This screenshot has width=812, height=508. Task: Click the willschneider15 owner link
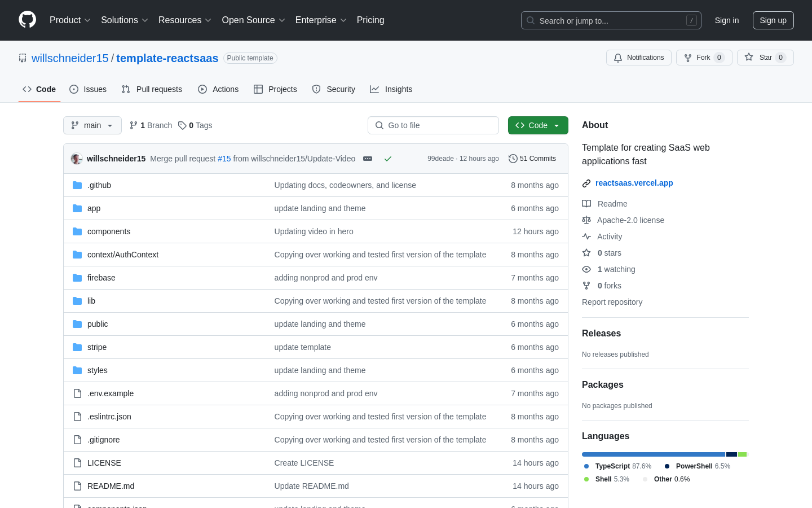70,58
